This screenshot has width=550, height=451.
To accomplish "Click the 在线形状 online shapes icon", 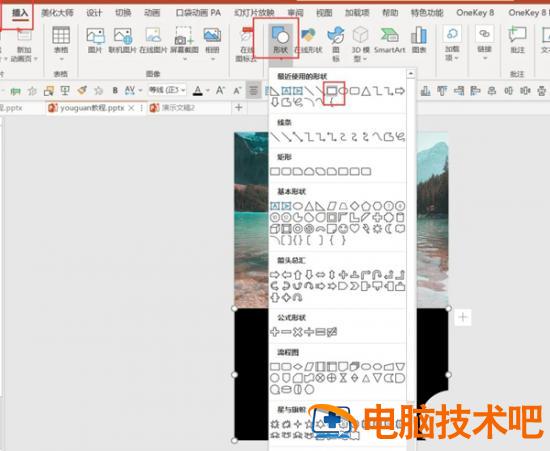I will click(308, 41).
